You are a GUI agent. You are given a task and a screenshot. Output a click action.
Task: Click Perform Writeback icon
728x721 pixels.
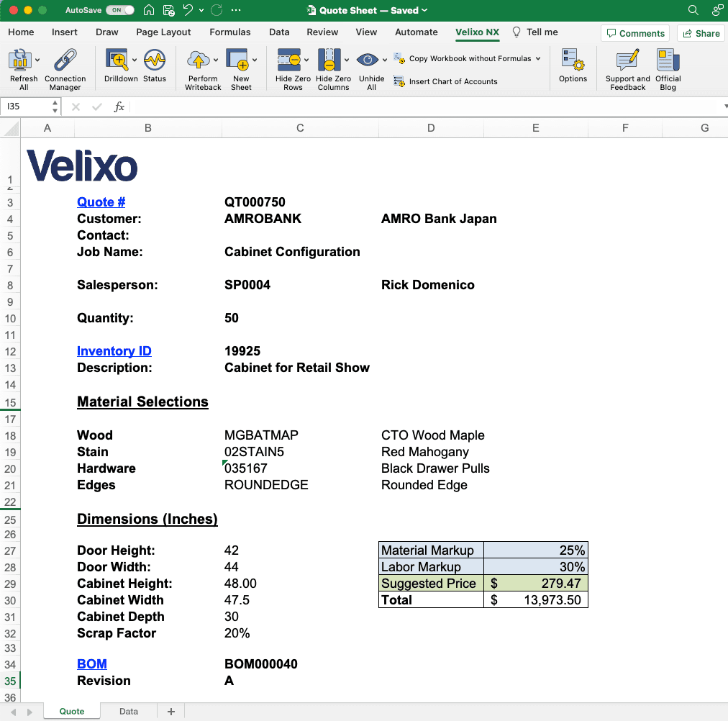(199, 60)
